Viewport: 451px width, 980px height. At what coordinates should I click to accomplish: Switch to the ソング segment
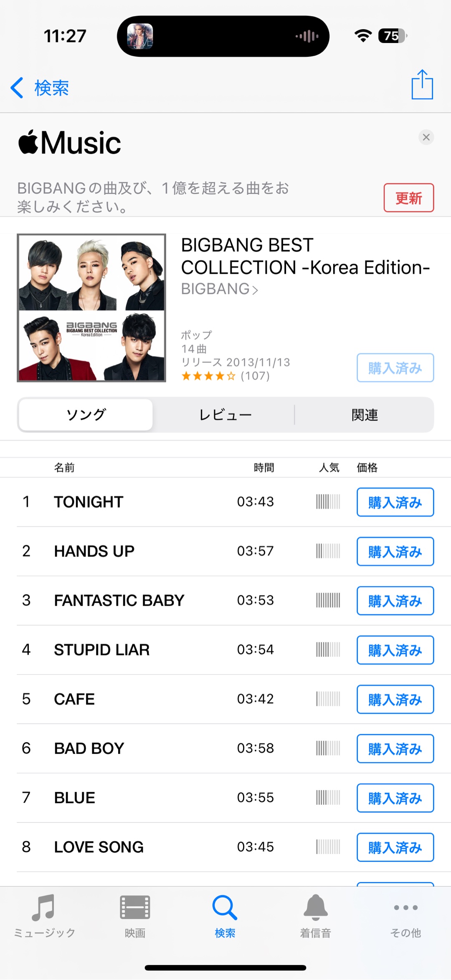click(86, 415)
